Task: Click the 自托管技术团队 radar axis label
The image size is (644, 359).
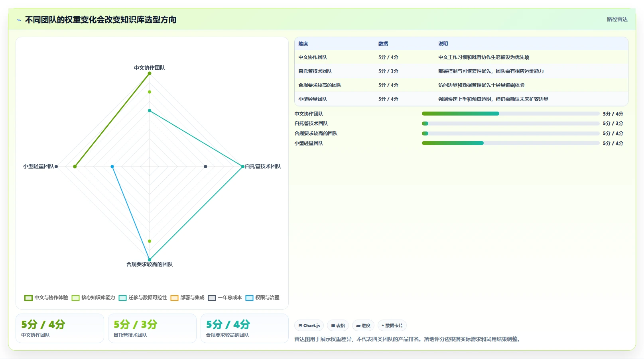Action: pyautogui.click(x=263, y=166)
